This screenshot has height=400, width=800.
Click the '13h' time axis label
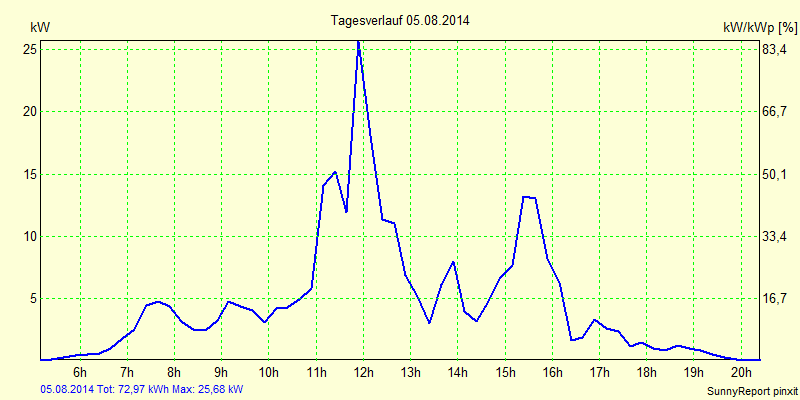(411, 371)
